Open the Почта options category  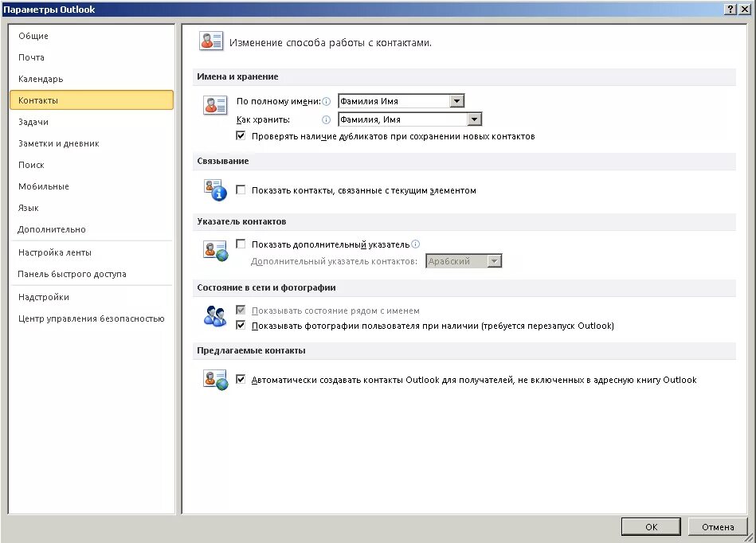tap(92, 57)
